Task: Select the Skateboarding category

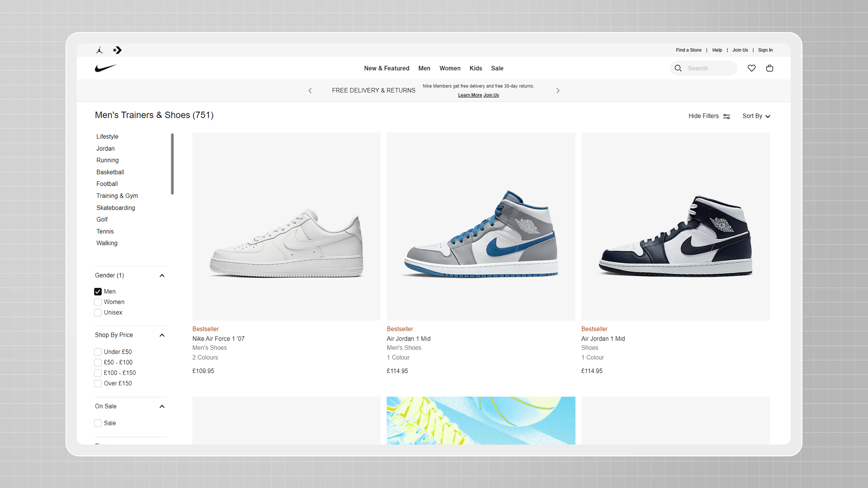Action: (x=116, y=208)
